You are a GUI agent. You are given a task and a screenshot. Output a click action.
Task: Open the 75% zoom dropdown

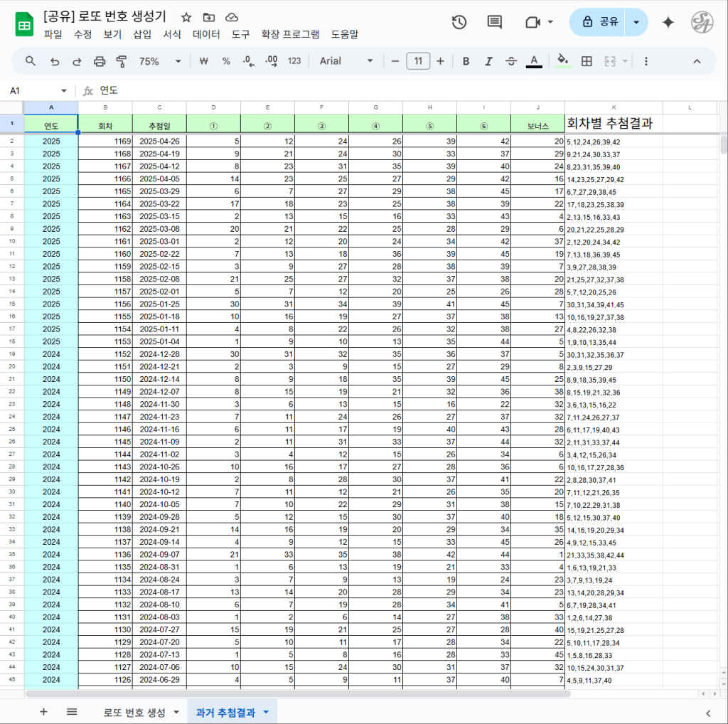coord(159,61)
